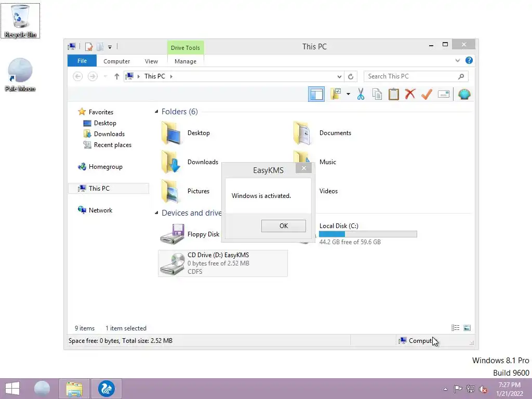Click the Local Disk (C:) usage bar
Viewport: 532px width, 399px height.
click(x=368, y=234)
